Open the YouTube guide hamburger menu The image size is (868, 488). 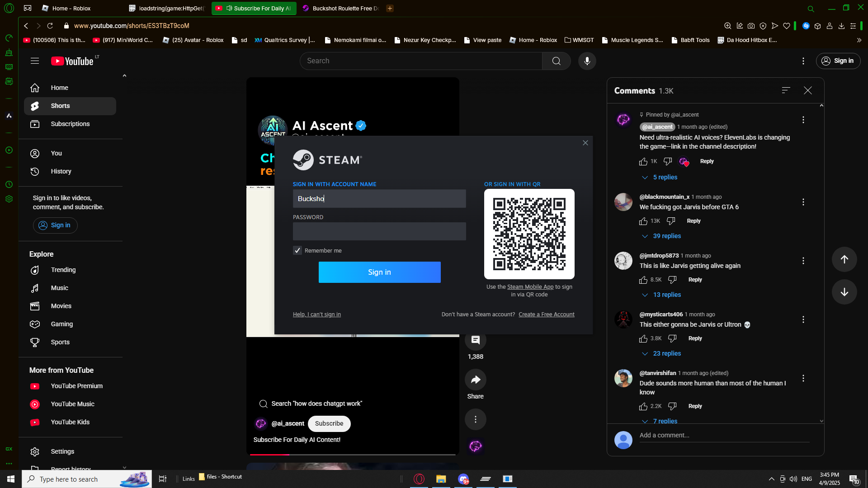coord(35,61)
